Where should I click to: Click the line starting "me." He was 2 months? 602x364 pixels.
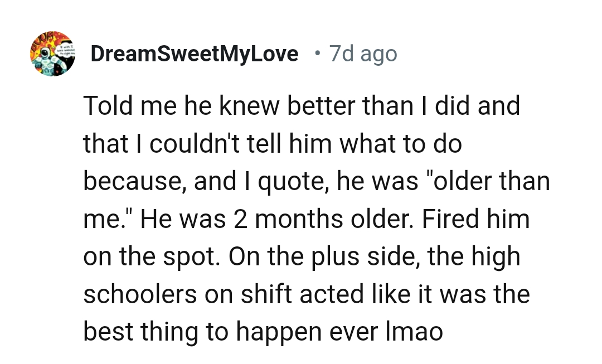pos(306,219)
